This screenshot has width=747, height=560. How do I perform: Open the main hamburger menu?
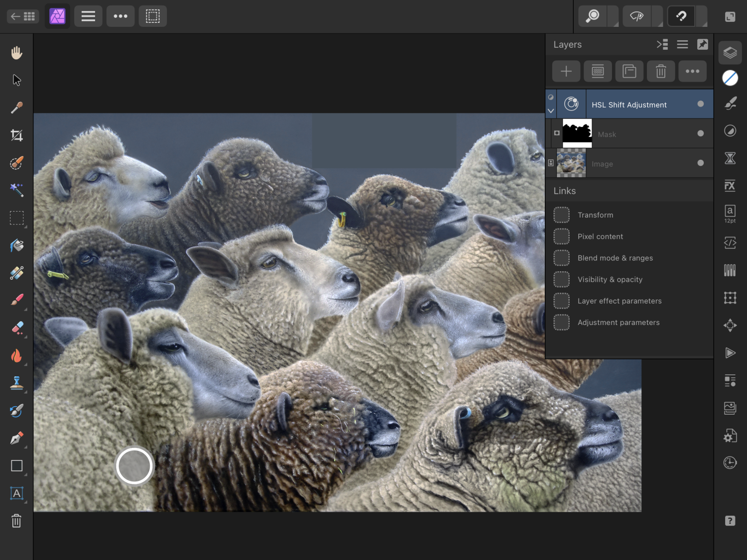pos(88,16)
